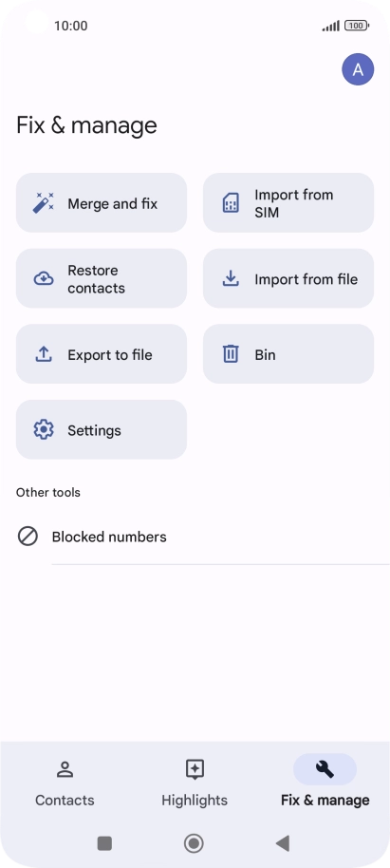The width and height of the screenshot is (390, 868).
Task: Open the Merge and fix card
Action: point(102,203)
